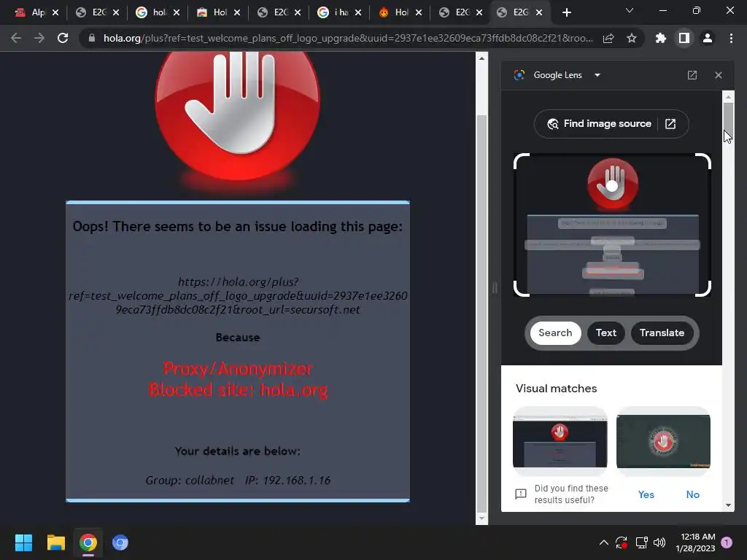This screenshot has width=747, height=560.
Task: Click the white selection dot on Lens preview
Action: [x=612, y=186]
